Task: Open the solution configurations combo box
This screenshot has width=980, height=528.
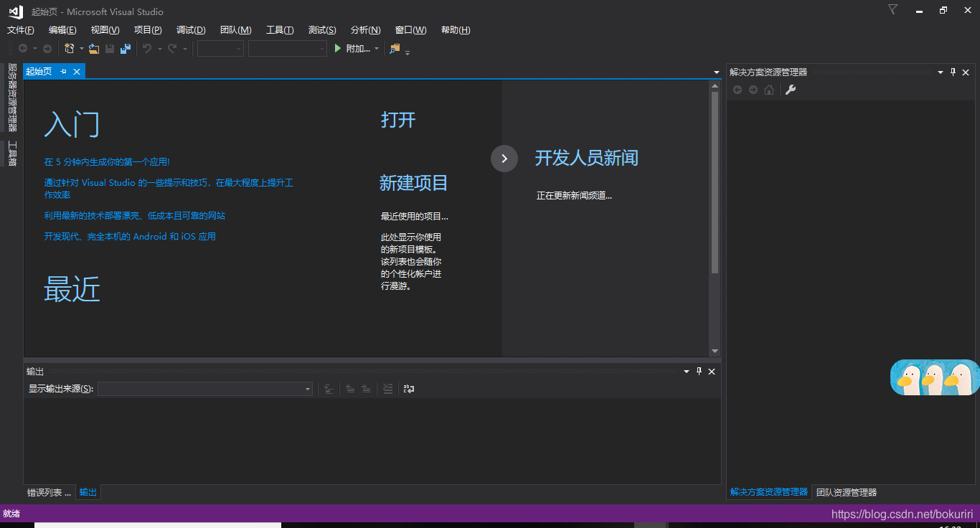Action: tap(221, 49)
